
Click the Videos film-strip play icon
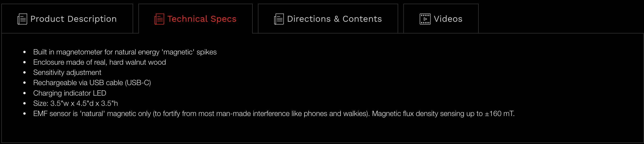[x=425, y=19]
